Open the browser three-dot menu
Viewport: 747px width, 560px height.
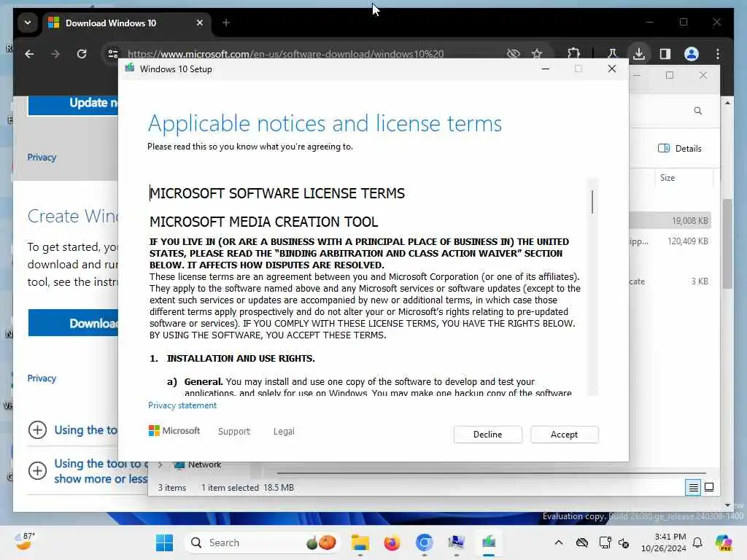[718, 54]
